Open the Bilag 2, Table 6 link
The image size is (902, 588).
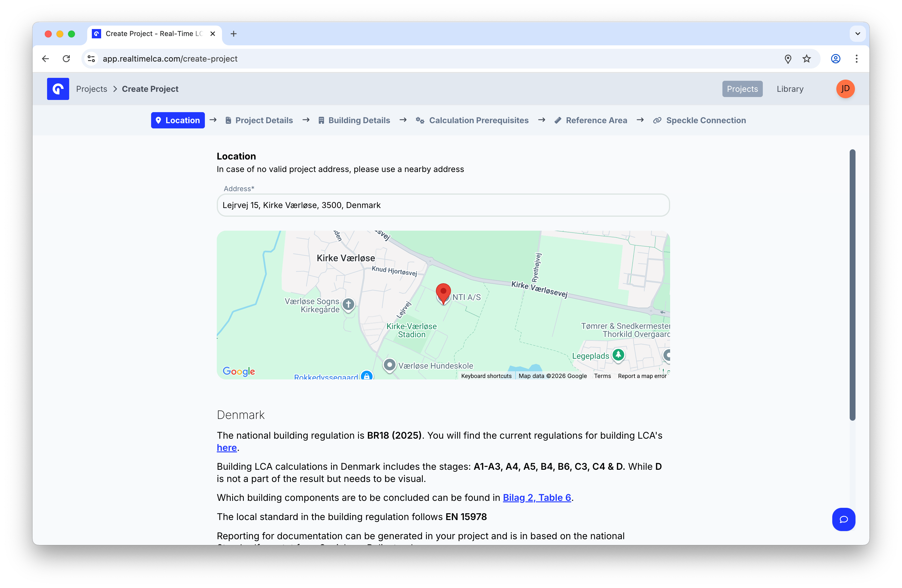coord(537,497)
